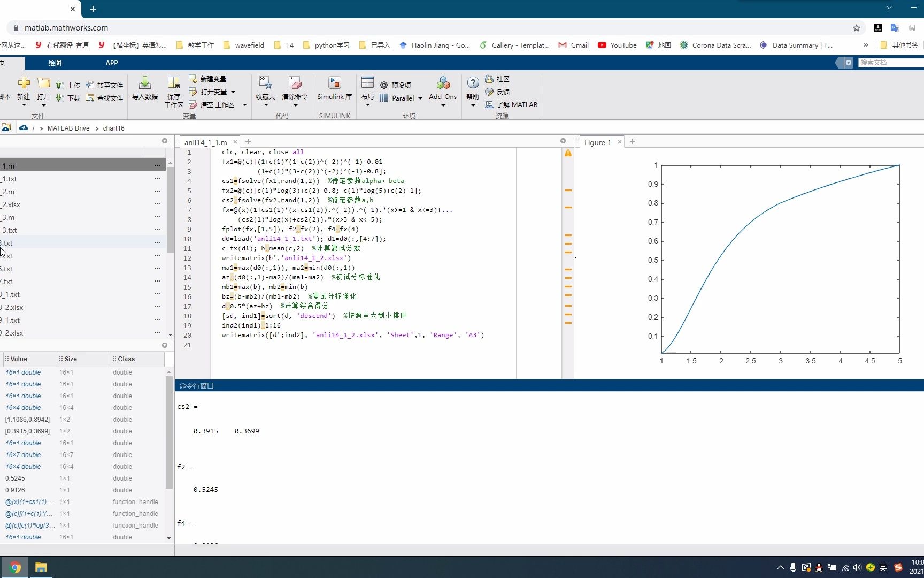Select the anli14_1_1.m editor tab
The image size is (924, 578).
click(x=206, y=142)
